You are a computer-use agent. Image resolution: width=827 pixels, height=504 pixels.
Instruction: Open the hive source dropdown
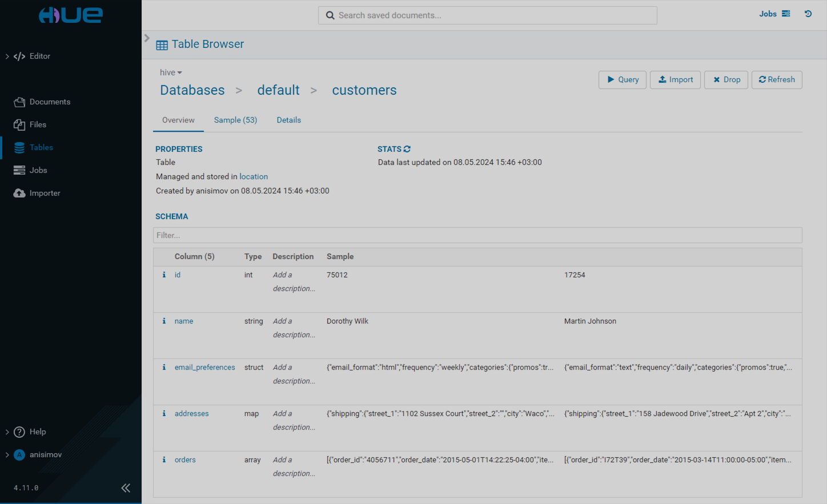[171, 72]
